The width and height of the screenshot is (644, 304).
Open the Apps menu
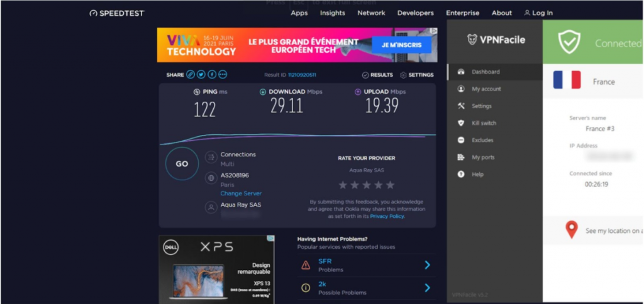(299, 13)
